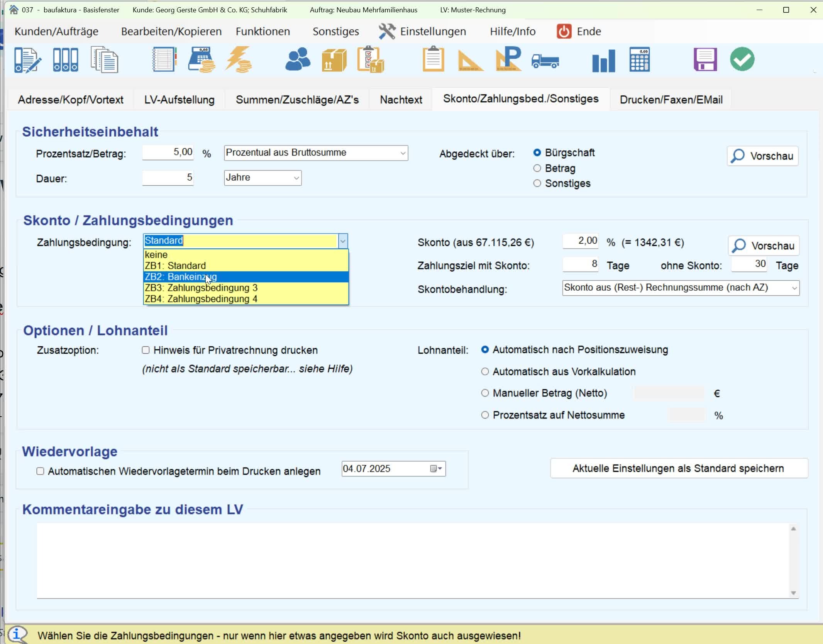
Task: Click the green checkmark confirm icon
Action: tap(742, 59)
